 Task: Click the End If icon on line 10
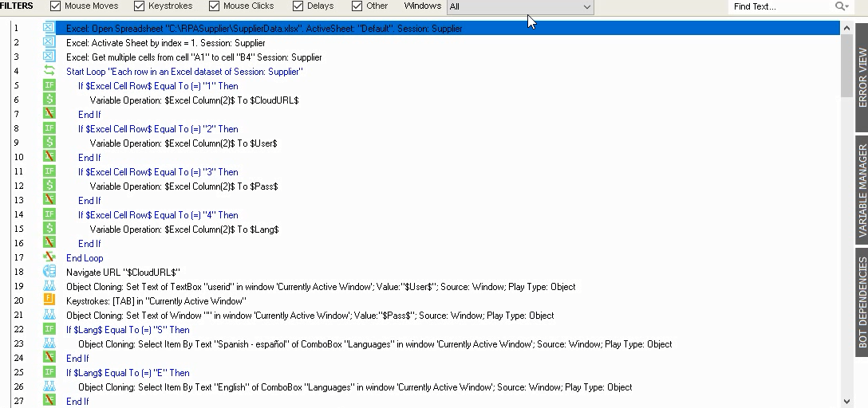pyautogui.click(x=49, y=157)
